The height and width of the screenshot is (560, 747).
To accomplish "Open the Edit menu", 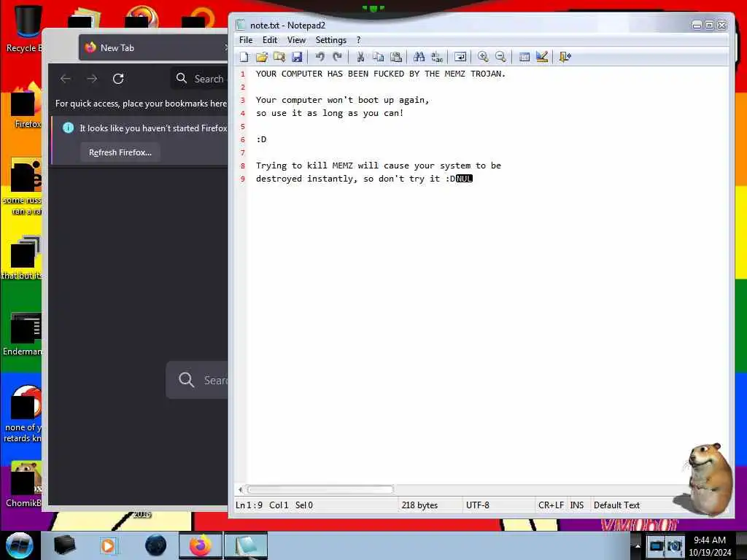I will coord(270,40).
